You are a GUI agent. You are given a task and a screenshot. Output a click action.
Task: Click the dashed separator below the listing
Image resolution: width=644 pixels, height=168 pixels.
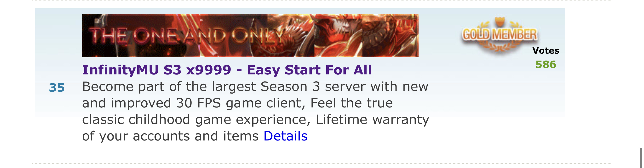point(321,164)
